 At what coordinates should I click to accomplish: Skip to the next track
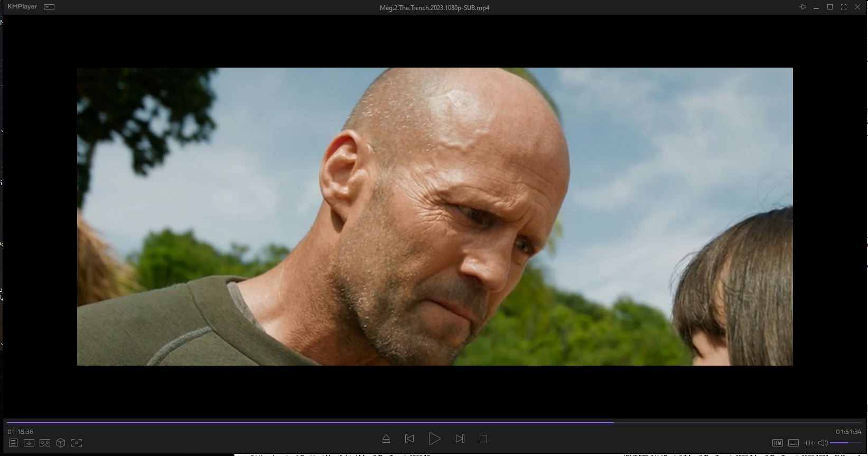pyautogui.click(x=460, y=439)
